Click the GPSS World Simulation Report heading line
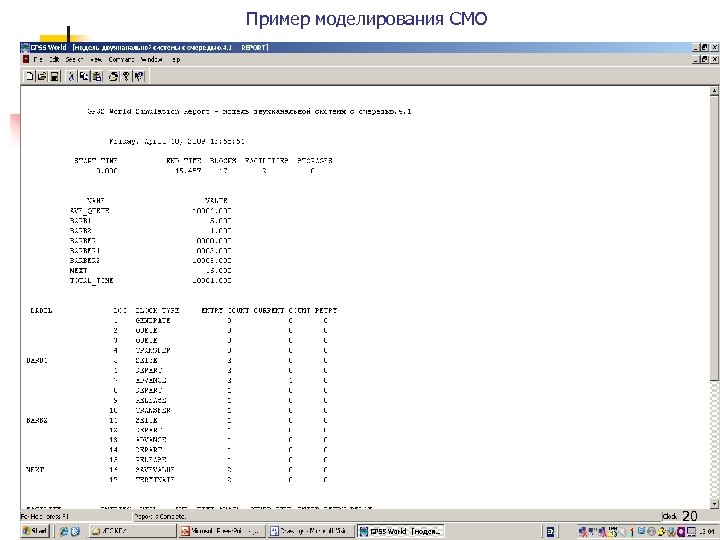This screenshot has height=540, width=720. coord(249,111)
